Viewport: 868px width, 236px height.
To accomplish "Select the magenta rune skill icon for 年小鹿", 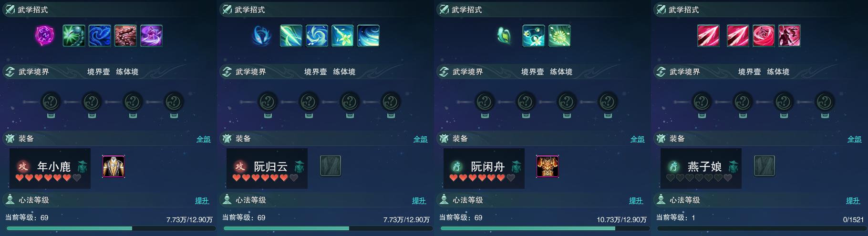I will [x=45, y=36].
